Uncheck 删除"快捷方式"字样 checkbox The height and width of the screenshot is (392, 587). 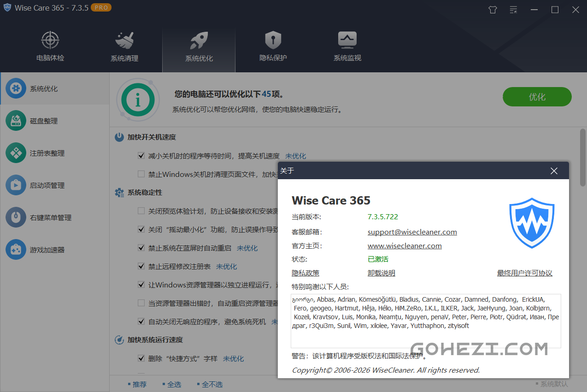coord(141,358)
